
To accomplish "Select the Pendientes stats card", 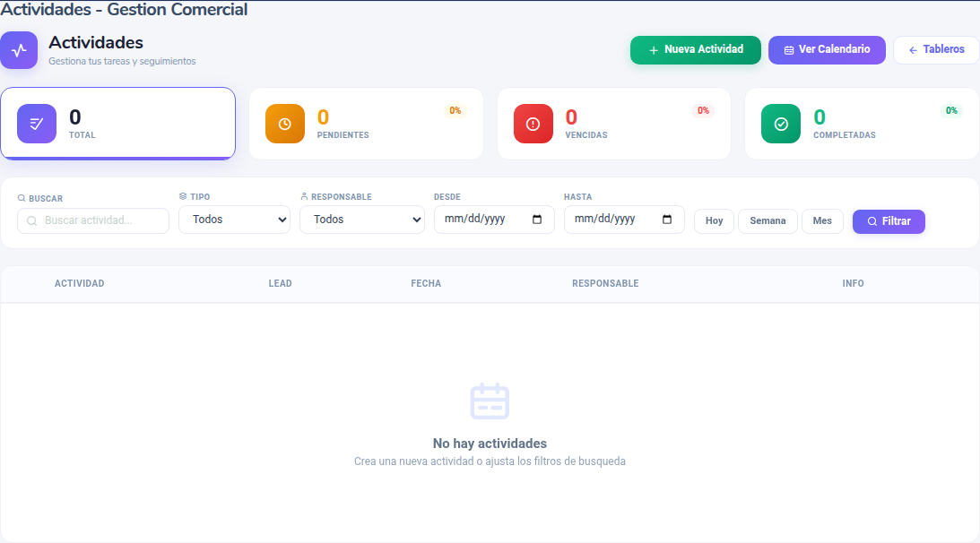I will tap(366, 124).
